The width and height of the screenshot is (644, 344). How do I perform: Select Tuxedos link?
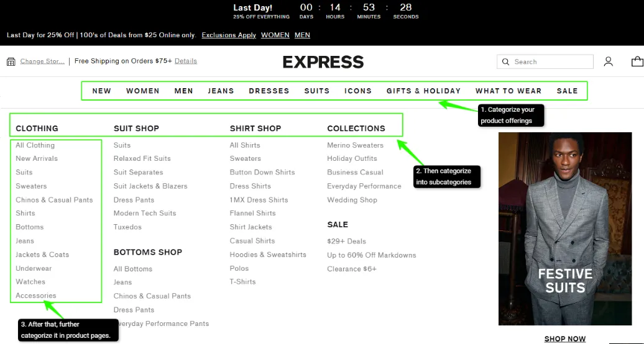point(127,227)
